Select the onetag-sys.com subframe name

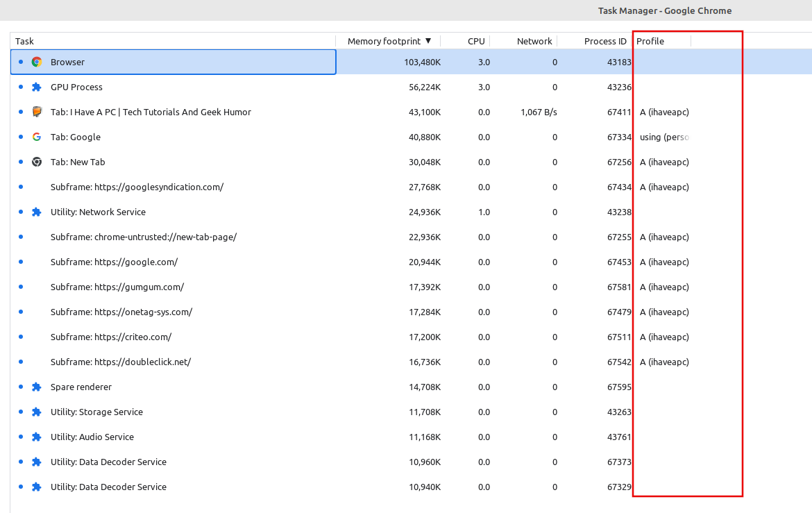(x=121, y=312)
